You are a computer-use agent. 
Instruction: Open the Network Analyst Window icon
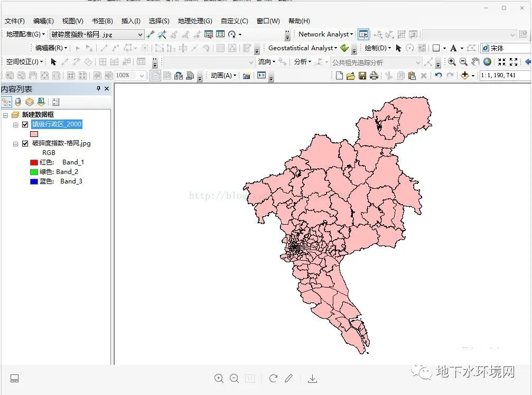pos(363,33)
